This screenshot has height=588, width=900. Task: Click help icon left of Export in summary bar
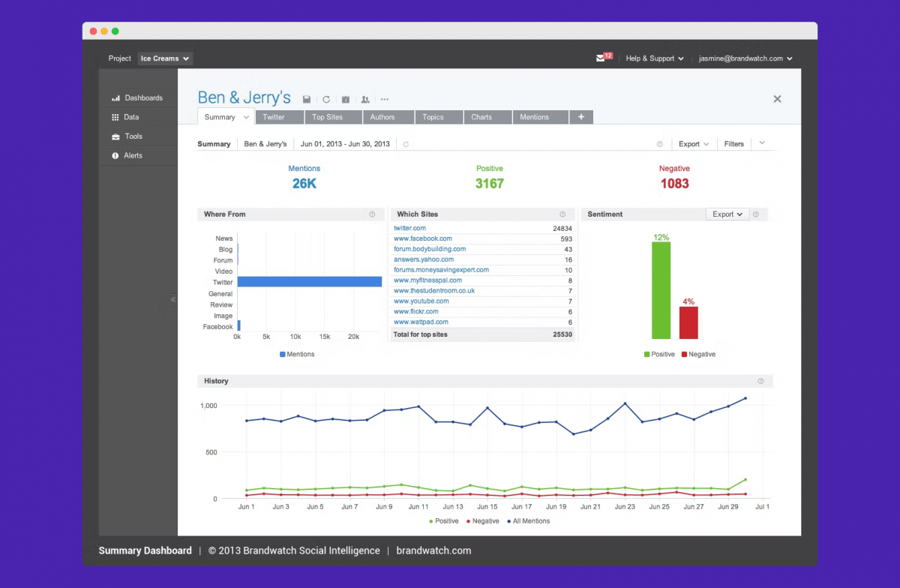tap(660, 144)
